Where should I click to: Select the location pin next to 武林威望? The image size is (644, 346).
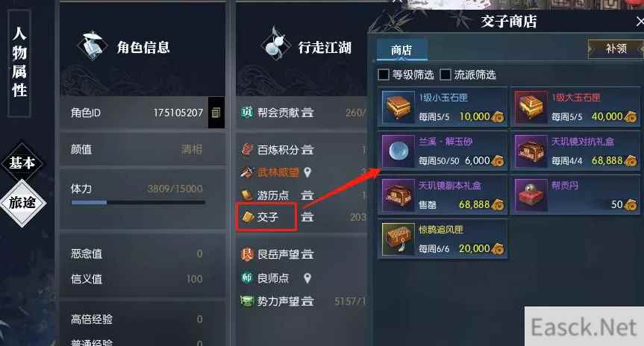[x=307, y=172]
